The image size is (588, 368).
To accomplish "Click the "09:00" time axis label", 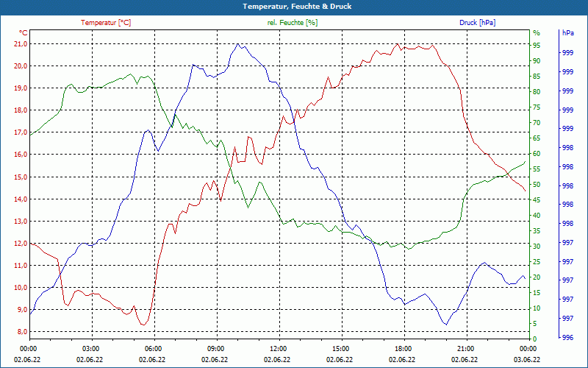I will click(215, 349).
